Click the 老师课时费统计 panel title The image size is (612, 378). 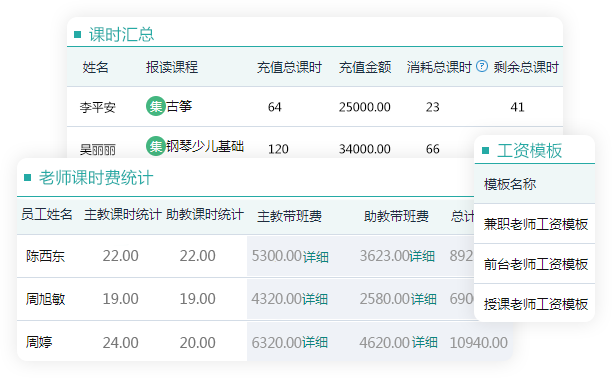96,178
